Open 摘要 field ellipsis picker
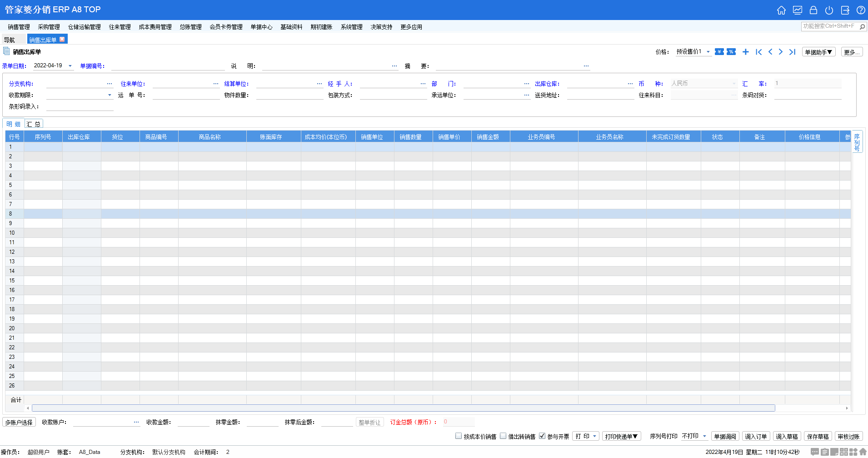The height and width of the screenshot is (458, 868). coord(586,66)
